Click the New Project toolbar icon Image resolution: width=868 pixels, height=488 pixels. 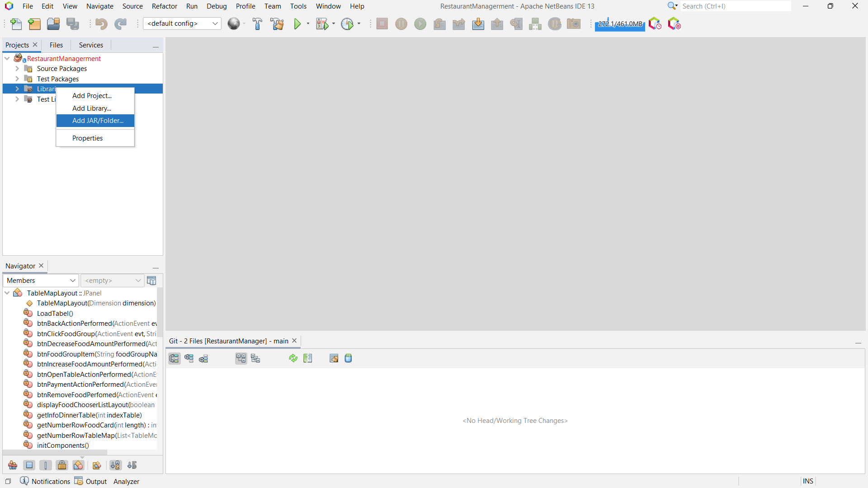click(34, 24)
